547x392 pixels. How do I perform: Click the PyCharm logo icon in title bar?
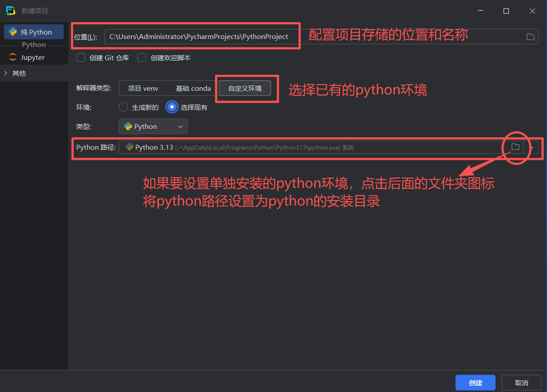click(x=11, y=11)
